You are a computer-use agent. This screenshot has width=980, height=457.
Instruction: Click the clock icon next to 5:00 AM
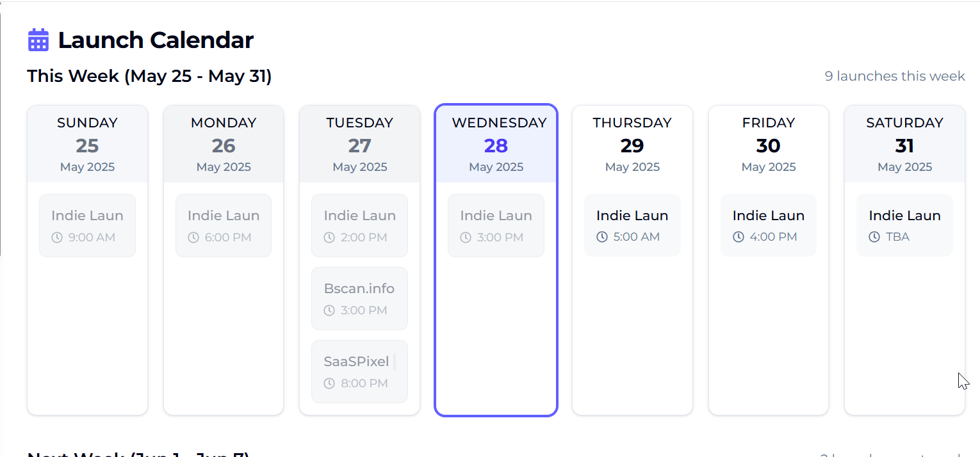(x=602, y=237)
